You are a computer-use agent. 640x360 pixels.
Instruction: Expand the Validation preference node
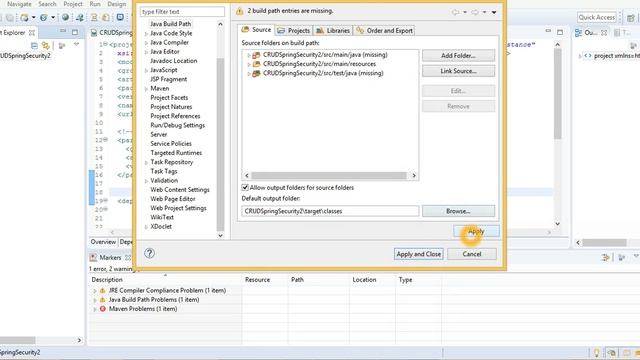146,181
